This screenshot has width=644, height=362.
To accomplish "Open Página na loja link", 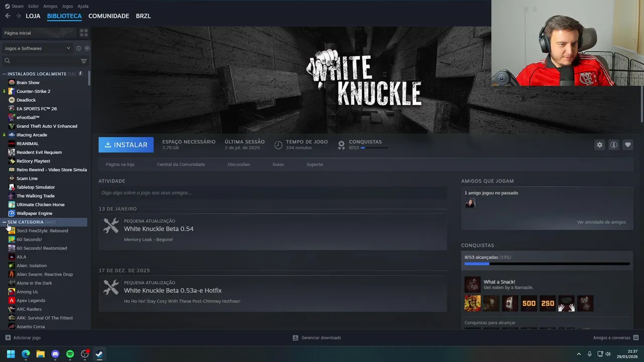I will (x=120, y=164).
